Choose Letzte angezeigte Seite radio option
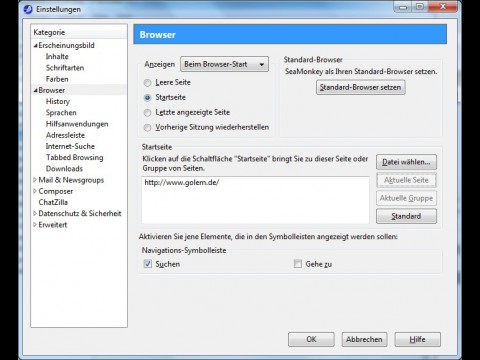 click(x=147, y=113)
